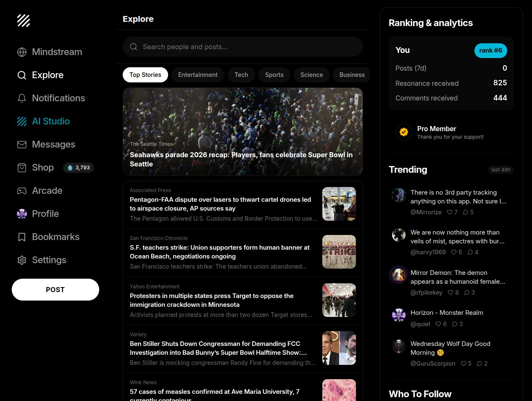Click the striped app logo

[x=24, y=20]
